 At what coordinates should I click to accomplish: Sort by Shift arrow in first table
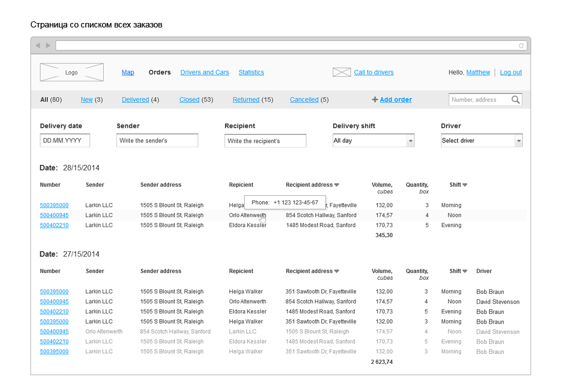[x=465, y=185]
